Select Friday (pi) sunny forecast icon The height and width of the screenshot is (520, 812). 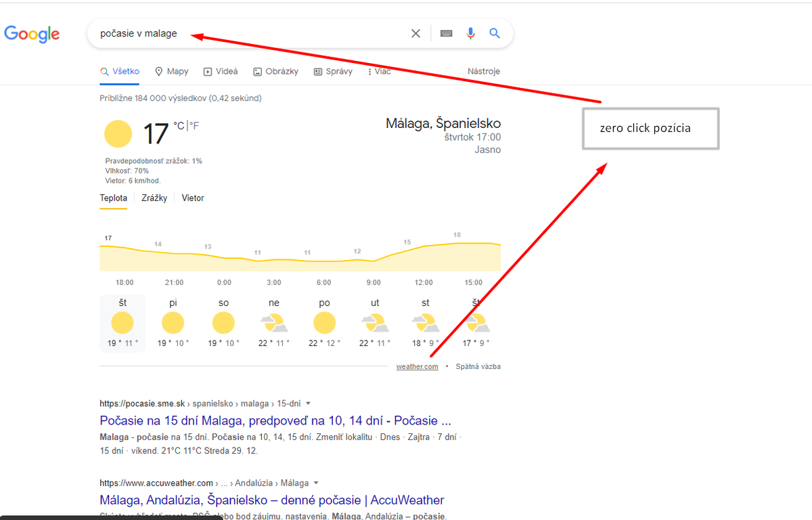174,323
